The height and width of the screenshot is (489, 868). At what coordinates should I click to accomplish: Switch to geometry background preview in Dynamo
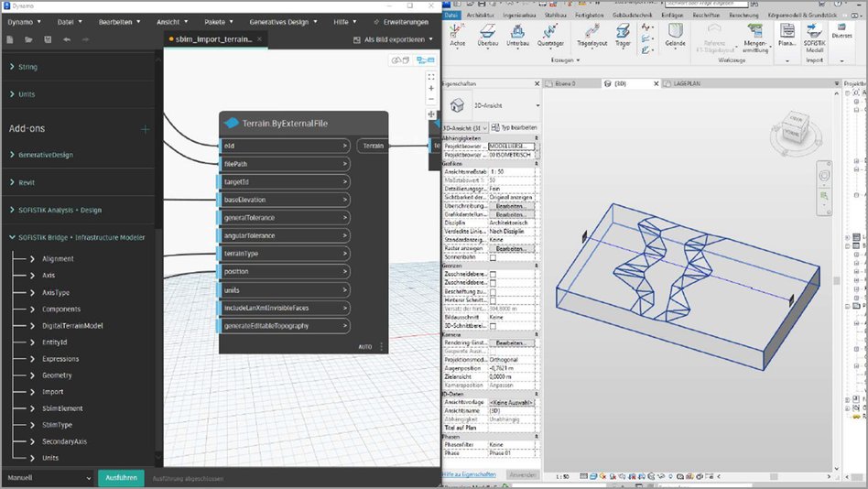pyautogui.click(x=400, y=60)
